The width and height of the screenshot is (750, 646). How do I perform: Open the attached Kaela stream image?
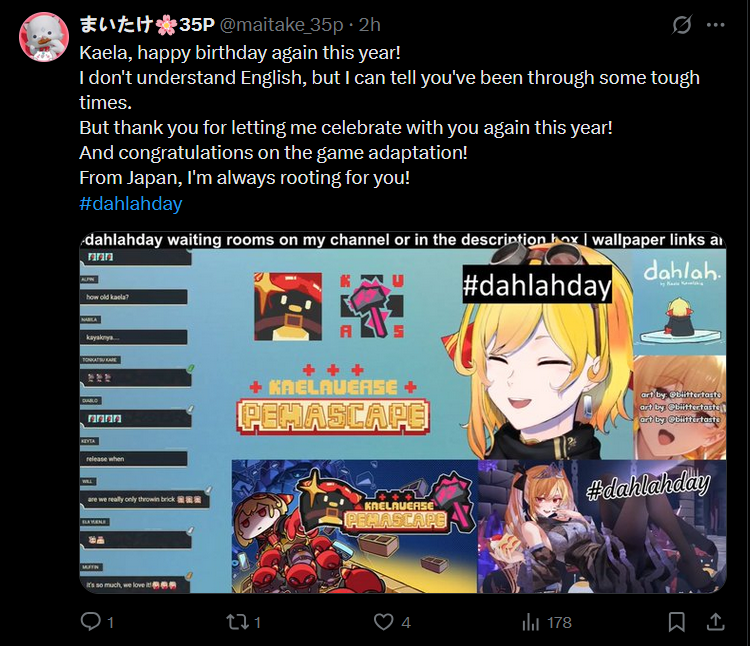(x=403, y=412)
